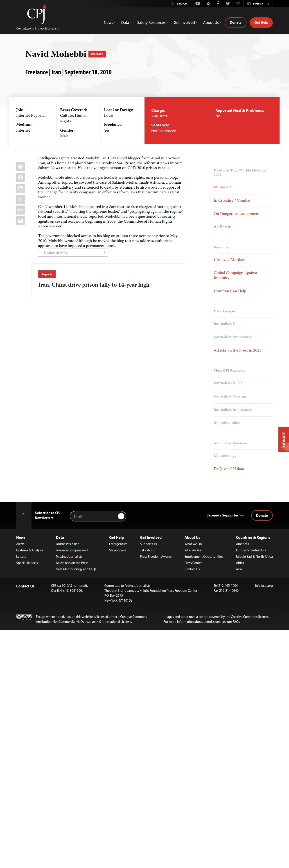The image size is (289, 868).
Task: Share article on Bluesky
Action: pyautogui.click(x=20, y=167)
